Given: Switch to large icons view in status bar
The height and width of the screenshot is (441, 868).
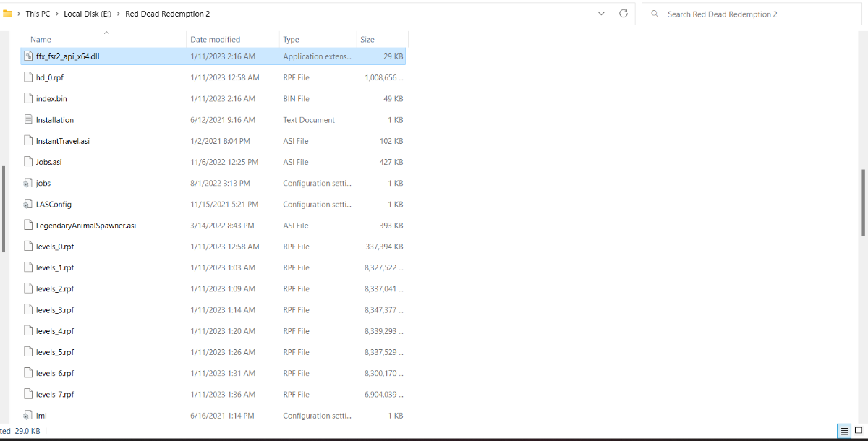Looking at the screenshot, I should [x=859, y=431].
